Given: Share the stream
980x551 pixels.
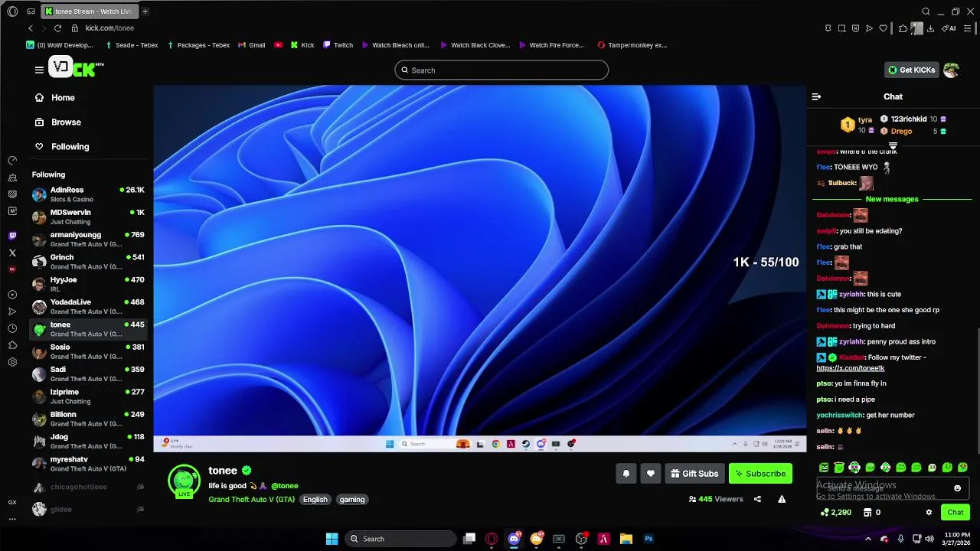Looking at the screenshot, I should point(757,499).
